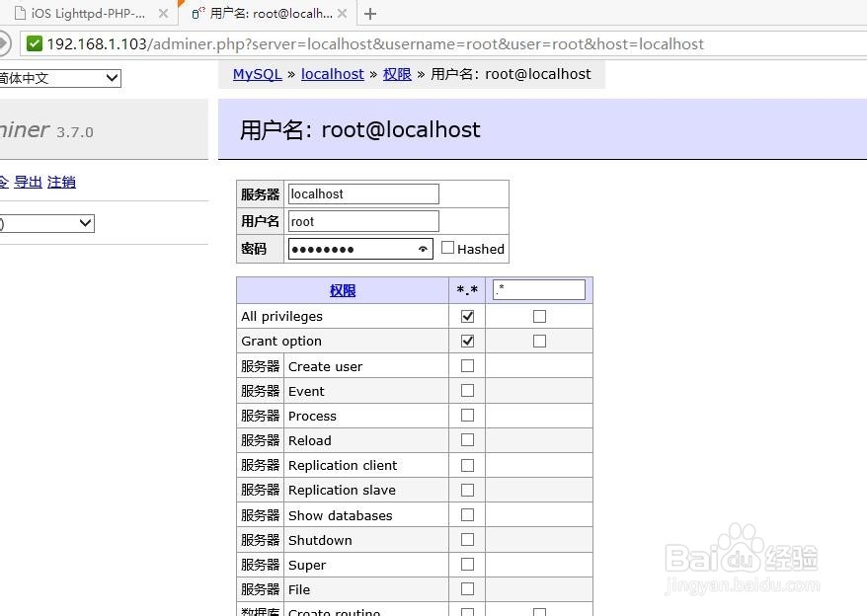The image size is (867, 616).
Task: Click the page icon on the iOS Lighttpd tab
Action: click(x=20, y=13)
